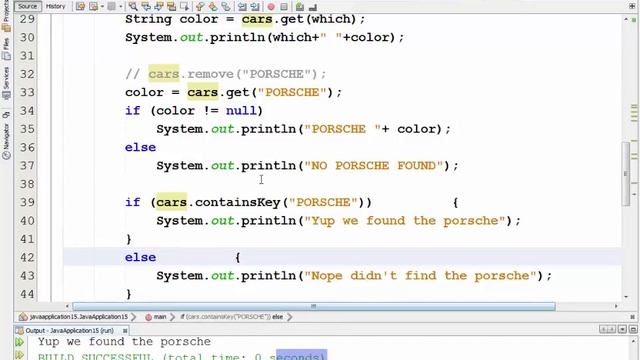The image size is (640, 360).
Task: Click the error stripe mark beside line 34
Action: coord(634,113)
